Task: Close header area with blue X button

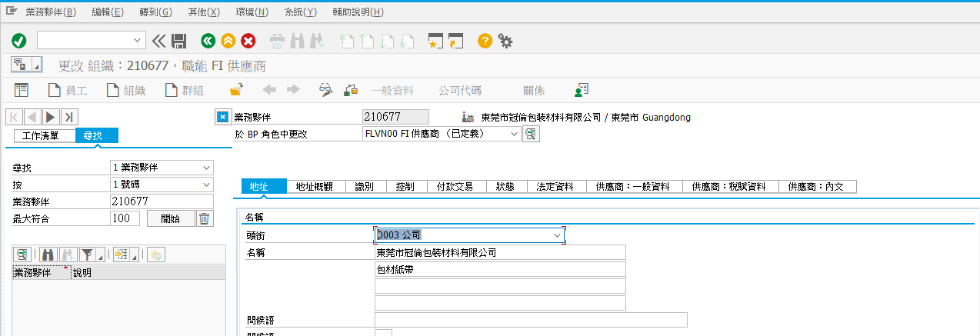Action: 222,117
